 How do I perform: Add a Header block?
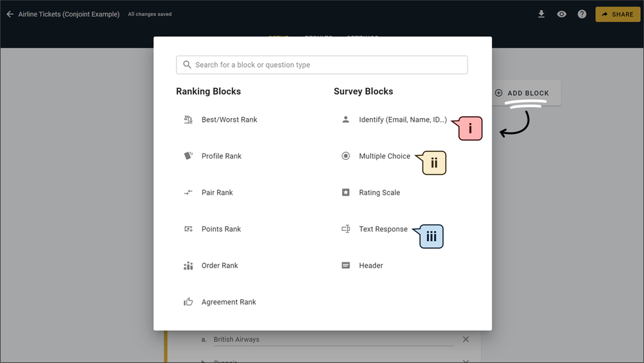[x=371, y=266]
